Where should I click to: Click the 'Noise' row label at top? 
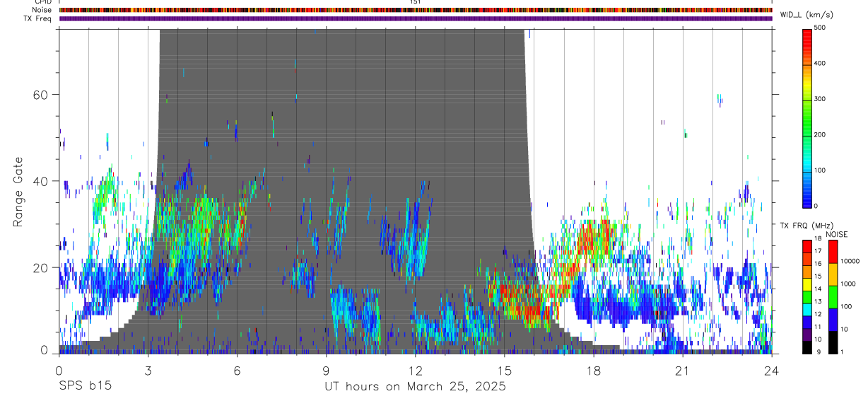pyautogui.click(x=42, y=10)
